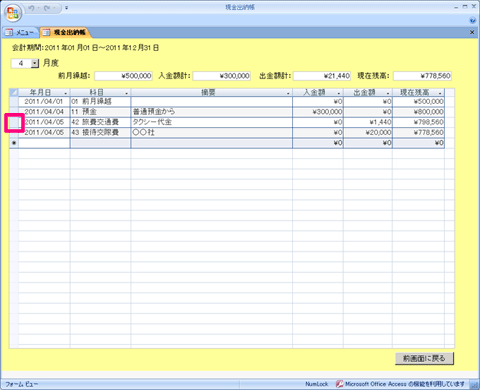
Task: Click cell 43 接待交際費
Action: pyautogui.click(x=100, y=133)
